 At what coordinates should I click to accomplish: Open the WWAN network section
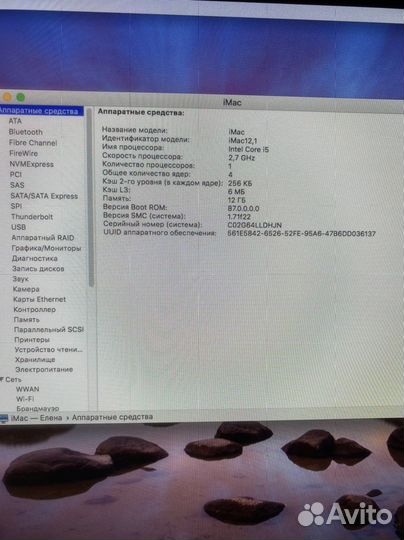[x=28, y=389]
